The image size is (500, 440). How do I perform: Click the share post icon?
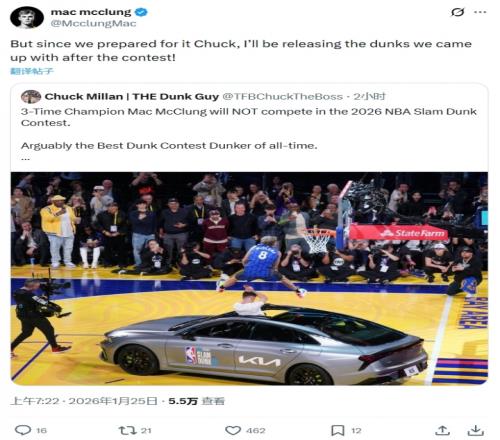[442, 430]
